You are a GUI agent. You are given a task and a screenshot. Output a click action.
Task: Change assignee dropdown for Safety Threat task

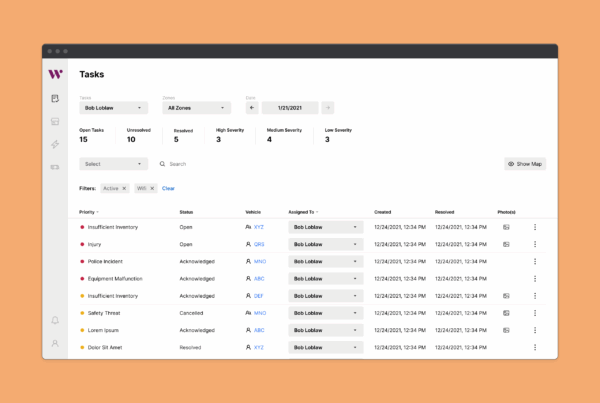[326, 313]
